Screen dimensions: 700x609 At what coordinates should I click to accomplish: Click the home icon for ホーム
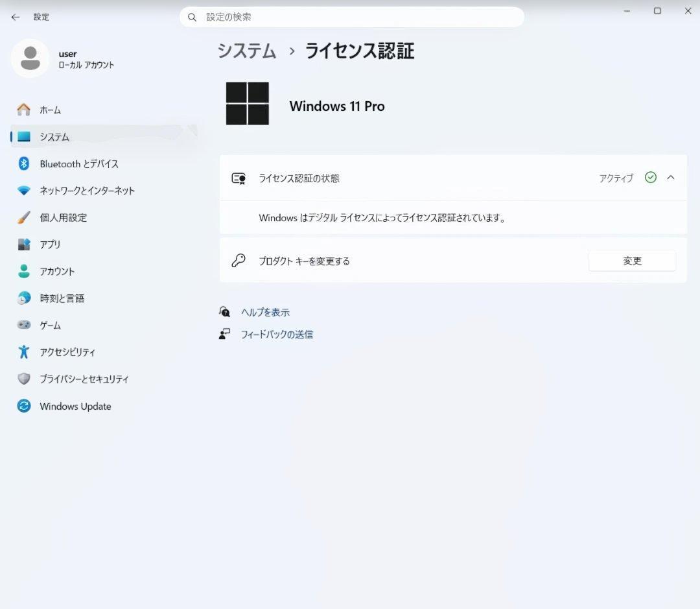coord(22,110)
